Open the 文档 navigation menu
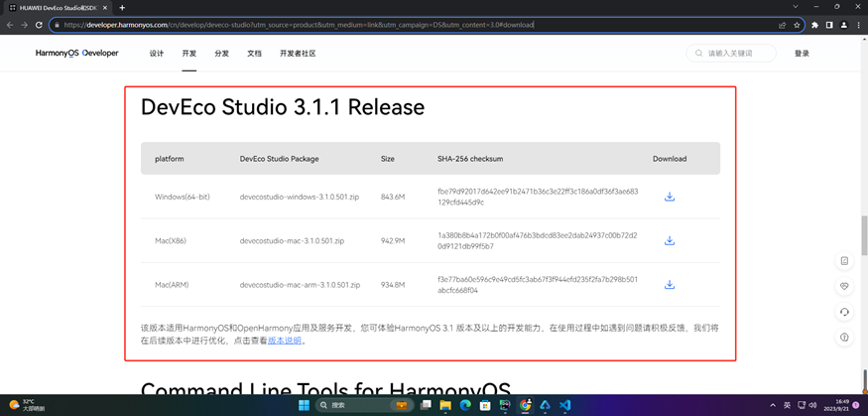 point(254,54)
